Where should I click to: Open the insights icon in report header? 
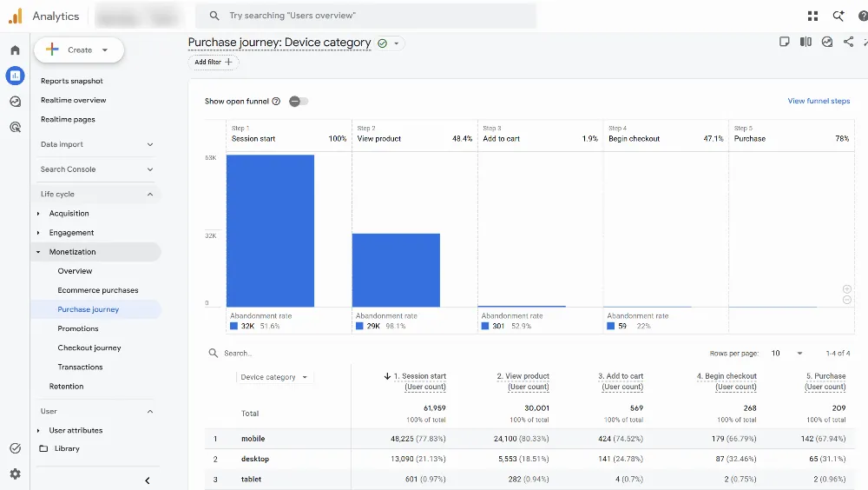point(827,42)
